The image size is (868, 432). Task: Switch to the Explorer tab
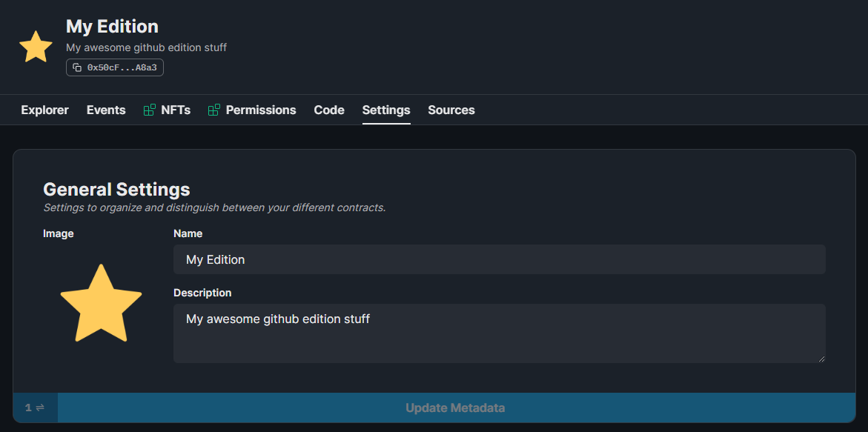point(44,110)
